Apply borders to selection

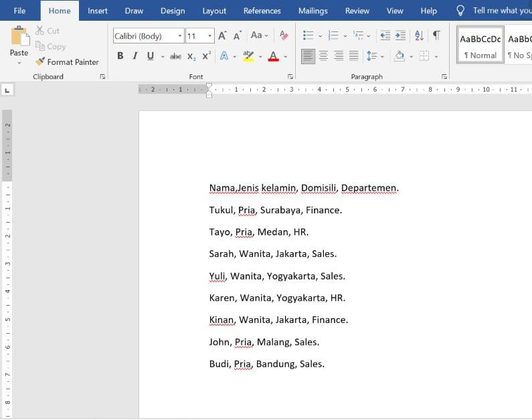pos(424,56)
